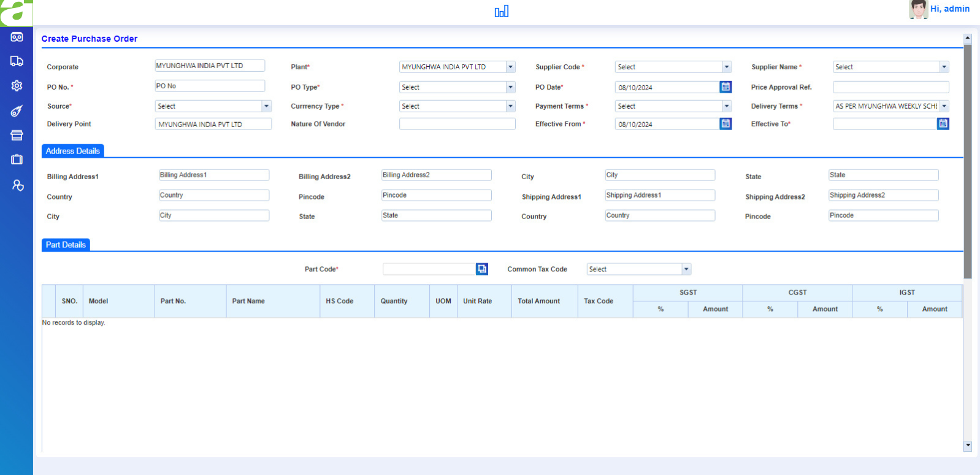This screenshot has width=980, height=475.
Task: Focus the Price Approval Ref. field
Action: coord(891,87)
